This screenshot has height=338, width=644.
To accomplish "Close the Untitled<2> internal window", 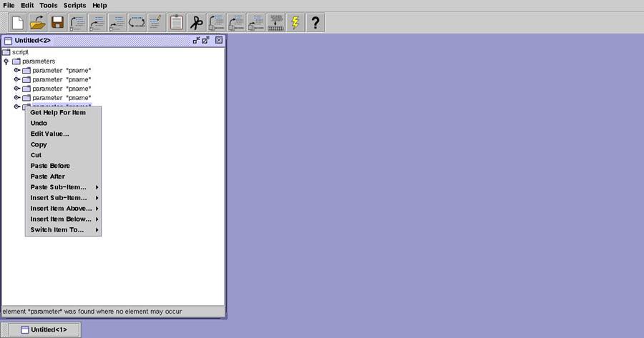I will pos(219,40).
